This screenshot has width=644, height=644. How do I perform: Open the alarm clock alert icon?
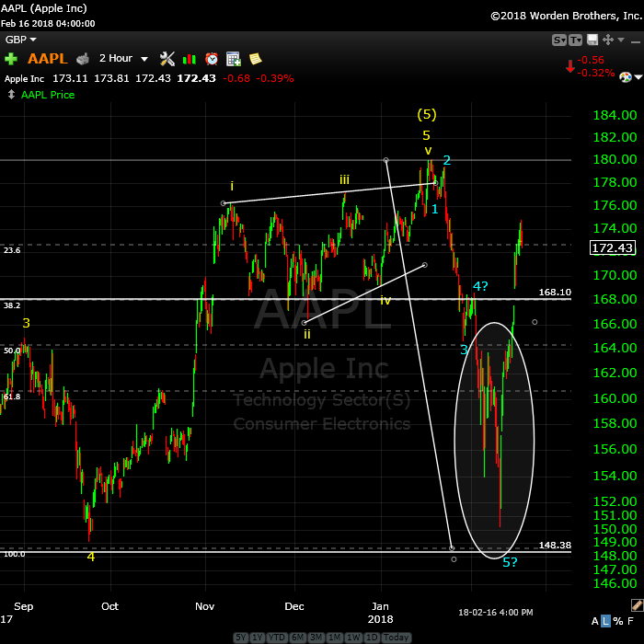pyautogui.click(x=212, y=59)
